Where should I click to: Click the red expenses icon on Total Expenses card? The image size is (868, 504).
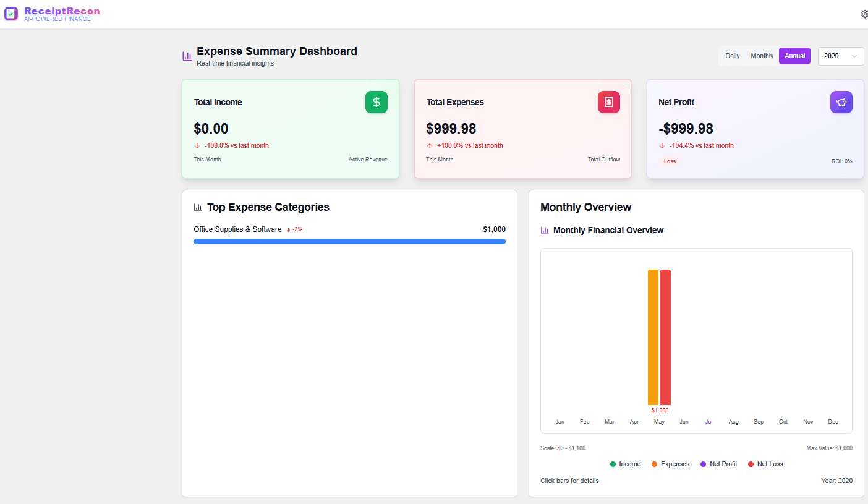click(609, 102)
